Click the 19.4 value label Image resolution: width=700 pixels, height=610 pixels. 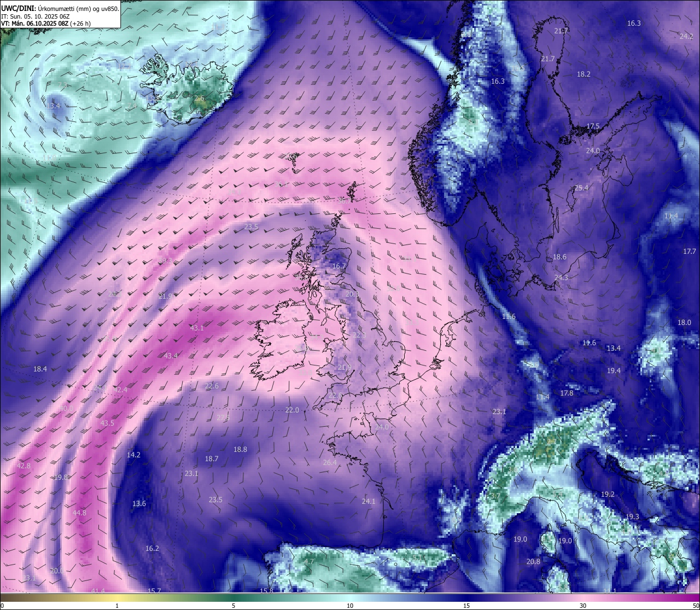(614, 371)
